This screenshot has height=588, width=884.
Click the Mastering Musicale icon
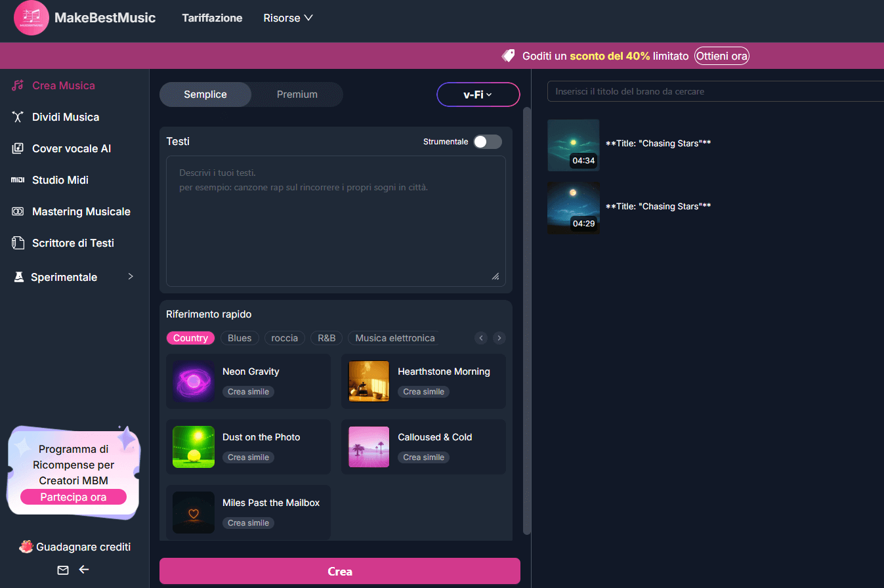pyautogui.click(x=18, y=211)
